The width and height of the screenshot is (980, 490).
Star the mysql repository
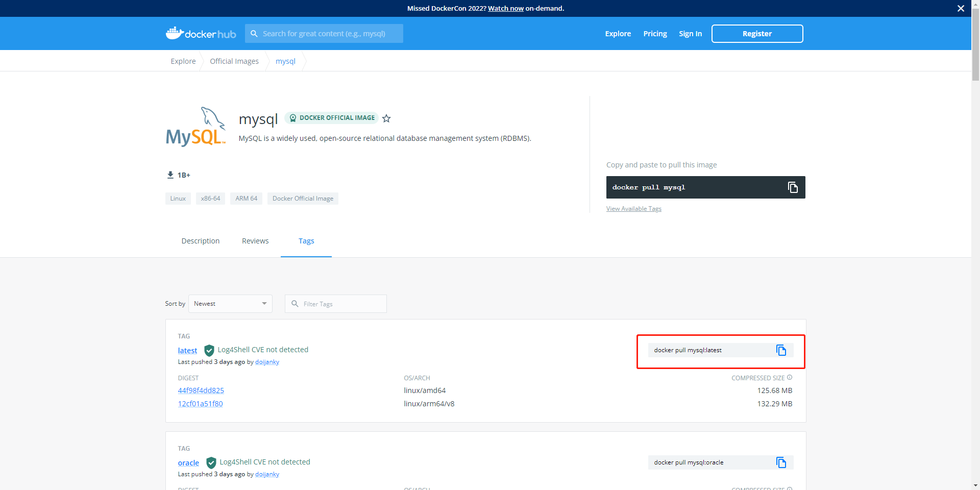(386, 118)
